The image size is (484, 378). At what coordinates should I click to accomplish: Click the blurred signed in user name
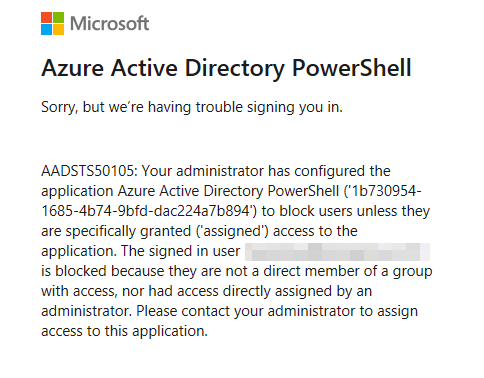337,252
